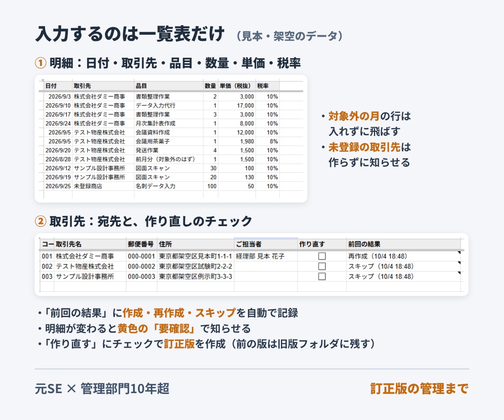Select the 取引先名 column header
This screenshot has width=504, height=420.
click(90, 244)
